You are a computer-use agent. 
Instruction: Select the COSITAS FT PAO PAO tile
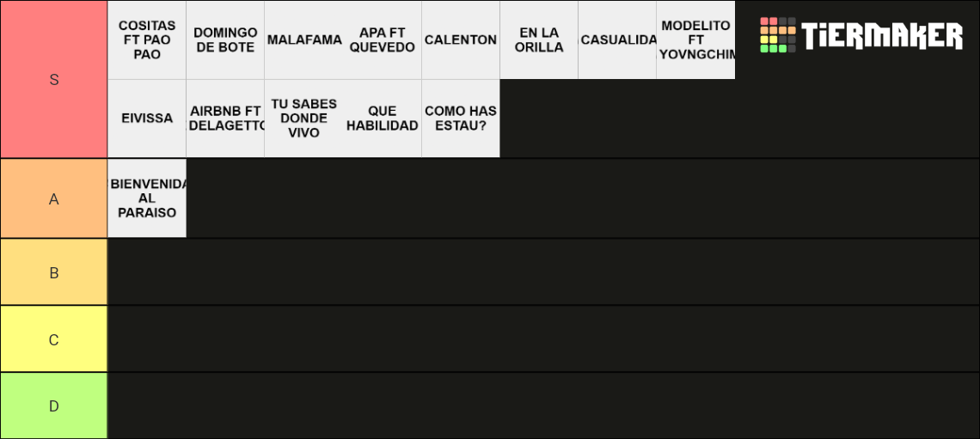pyautogui.click(x=147, y=40)
